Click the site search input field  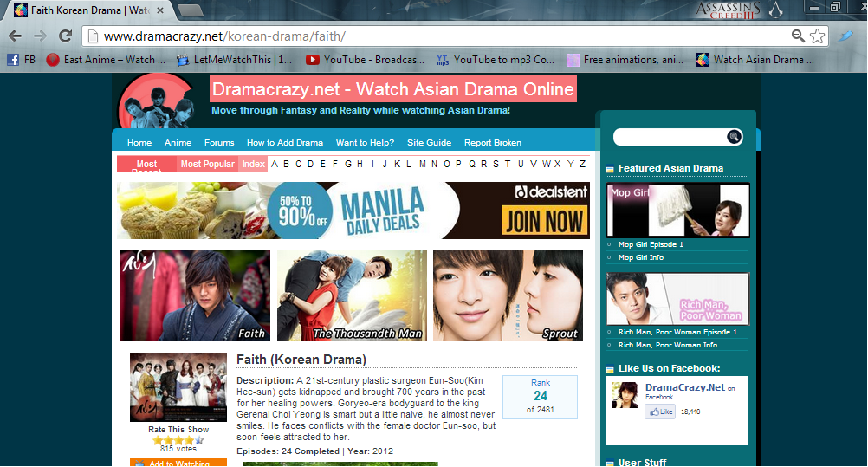click(x=670, y=137)
